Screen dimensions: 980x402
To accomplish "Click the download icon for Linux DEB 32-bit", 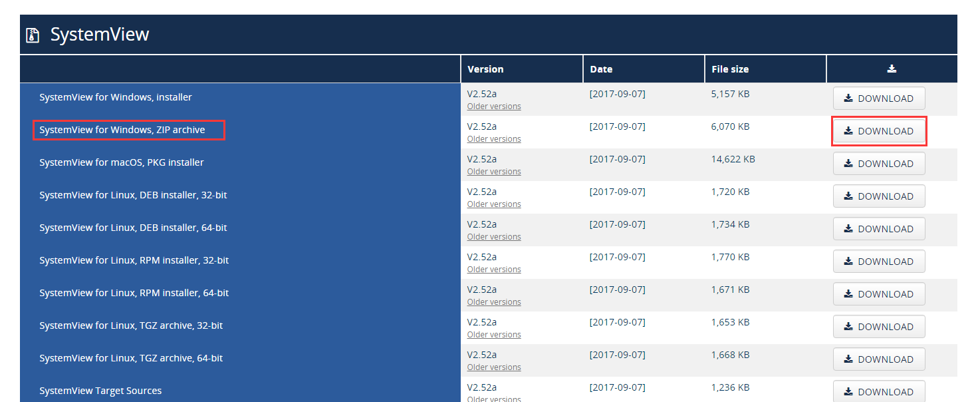I will pyautogui.click(x=848, y=196).
